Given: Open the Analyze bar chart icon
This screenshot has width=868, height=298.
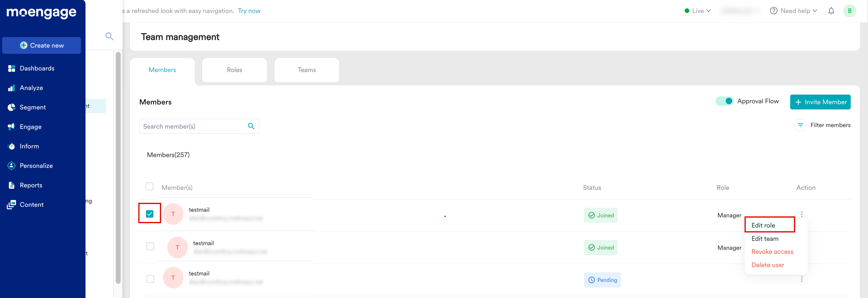Looking at the screenshot, I should 11,88.
